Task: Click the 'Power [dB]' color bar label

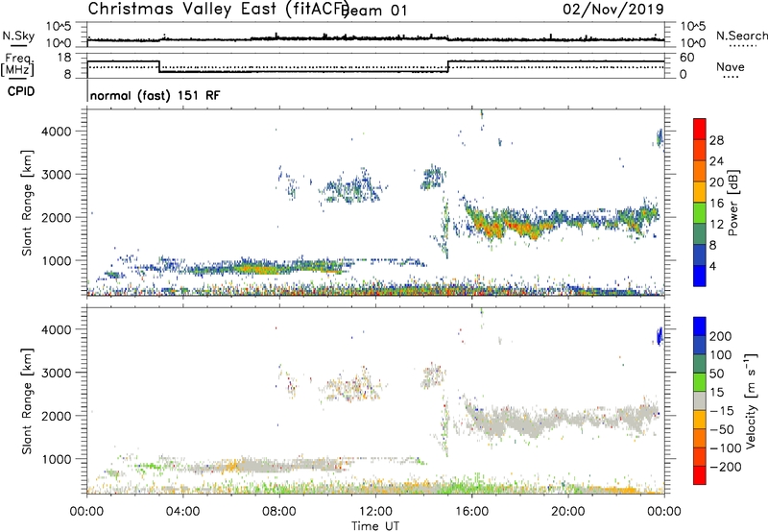Action: point(732,203)
